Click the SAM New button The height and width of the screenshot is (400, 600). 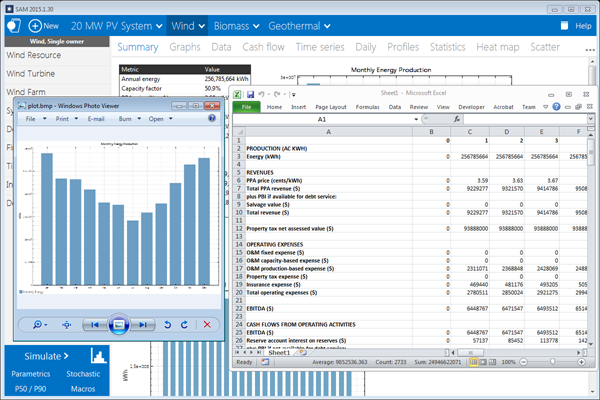pos(42,25)
